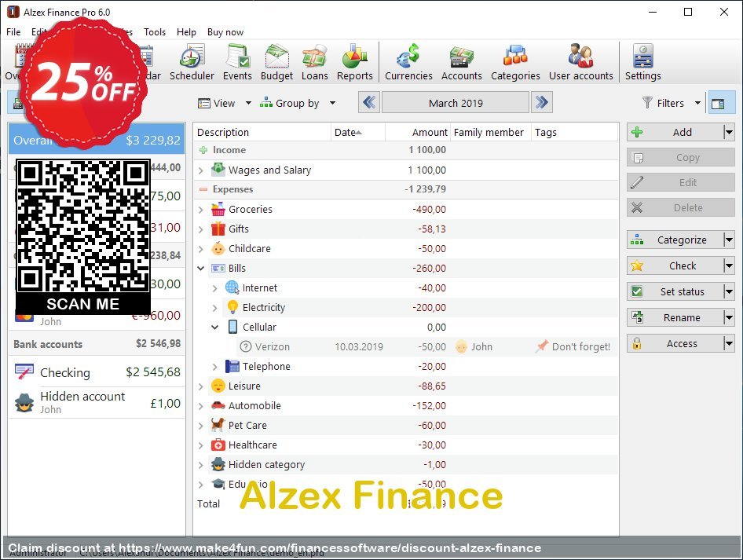Click the March 2019 period button
743x560 pixels.
456,102
